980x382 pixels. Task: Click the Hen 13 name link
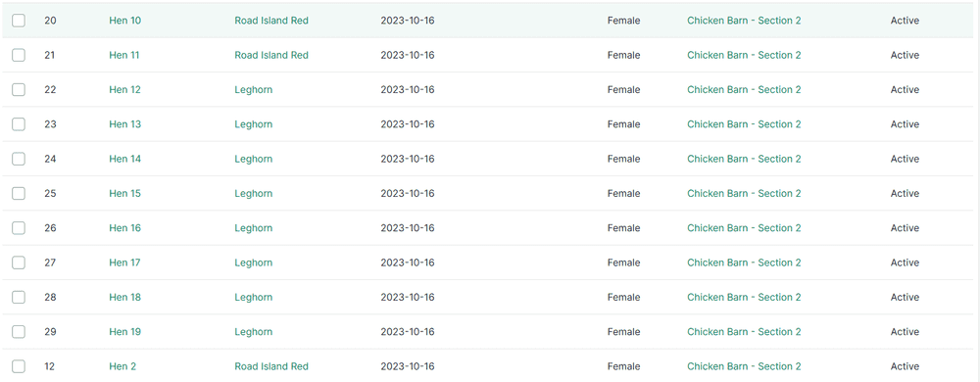click(x=125, y=124)
